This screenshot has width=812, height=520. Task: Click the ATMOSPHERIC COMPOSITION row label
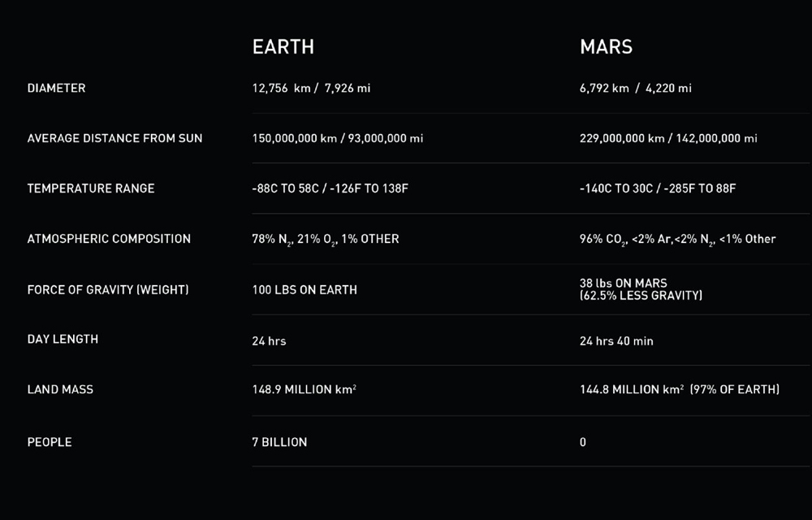click(109, 239)
